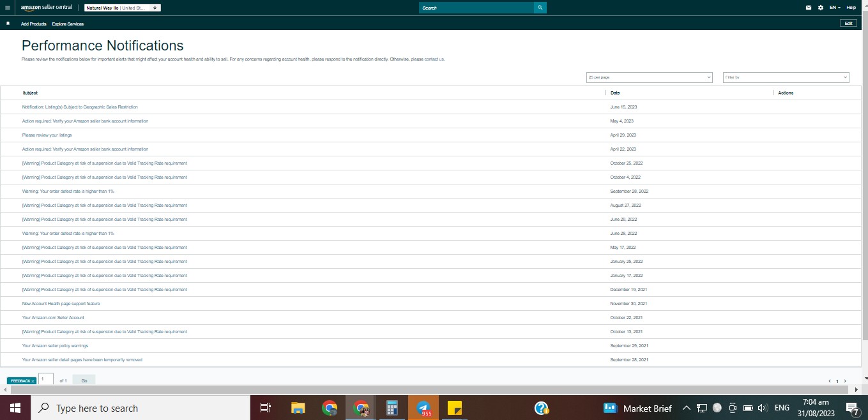Viewport: 868px width, 420px height.
Task: Open the bank account notification dated April 22, 2023
Action: 85,149
